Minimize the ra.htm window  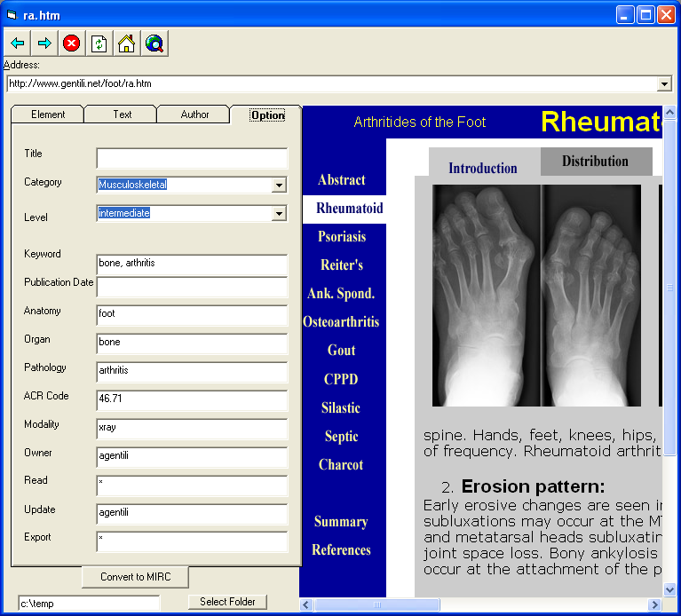click(625, 15)
